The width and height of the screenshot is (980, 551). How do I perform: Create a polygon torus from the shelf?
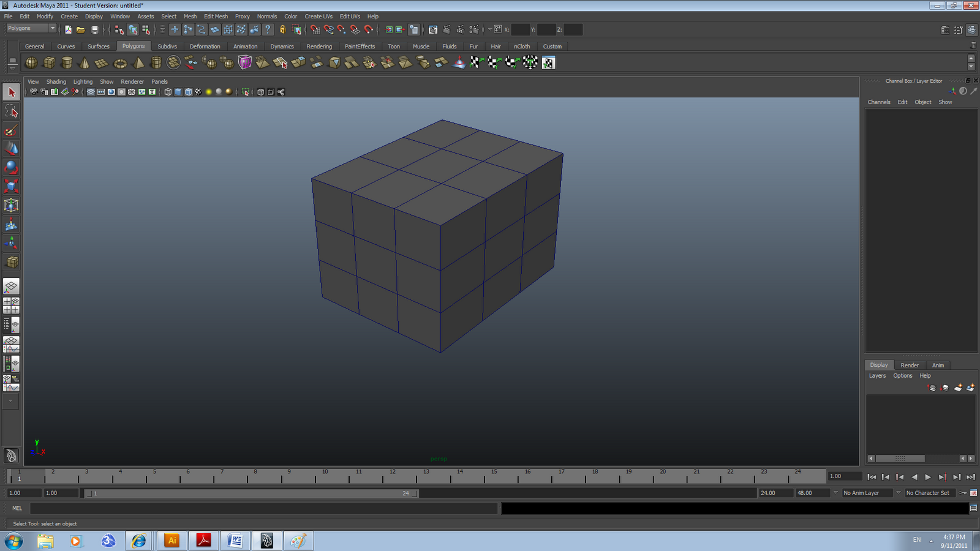(121, 62)
